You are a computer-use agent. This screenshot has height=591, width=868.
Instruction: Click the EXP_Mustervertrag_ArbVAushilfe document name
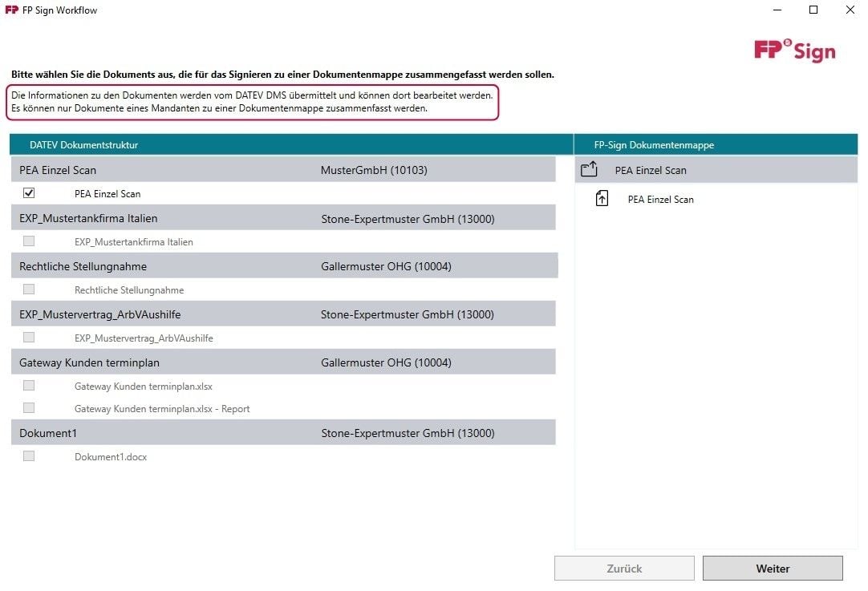[144, 338]
